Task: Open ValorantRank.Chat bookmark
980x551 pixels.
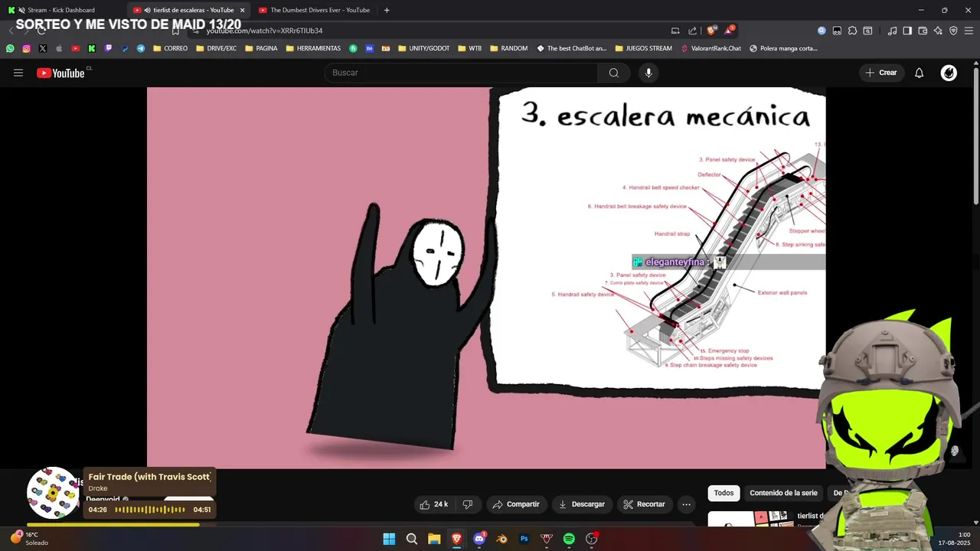Action: 710,48
